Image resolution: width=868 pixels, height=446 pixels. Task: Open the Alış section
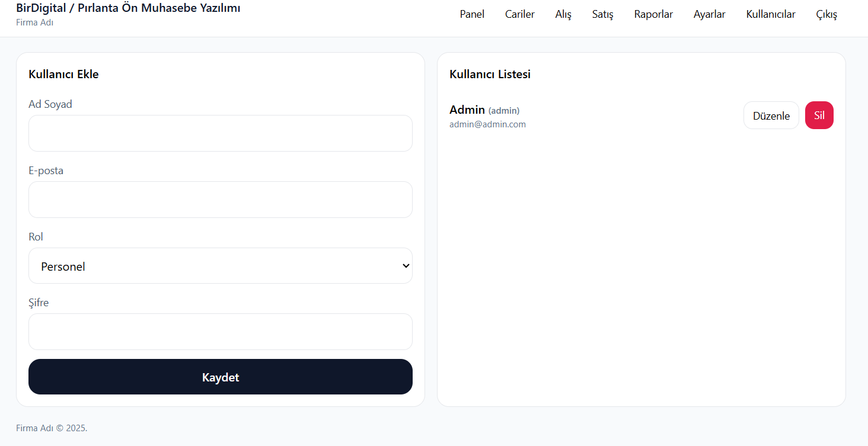563,14
